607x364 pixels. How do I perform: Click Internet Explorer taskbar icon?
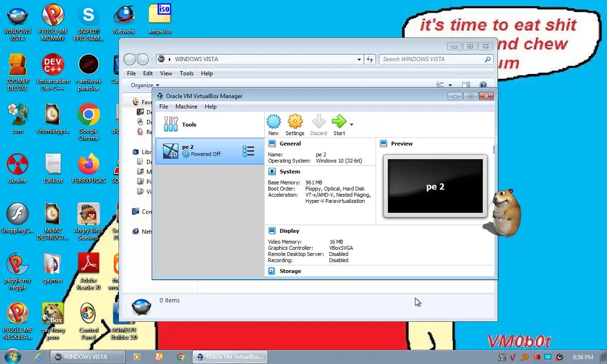(x=38, y=357)
